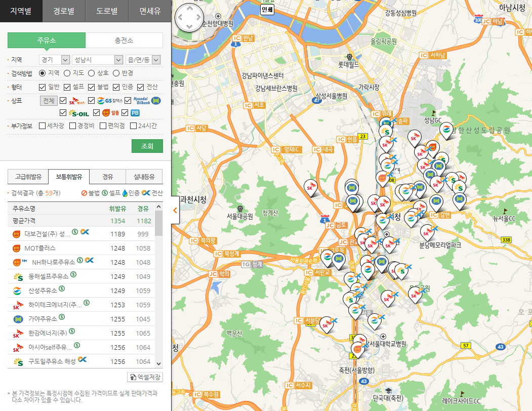Show 고급휘발유 price results
The image size is (532, 411).
28,177
